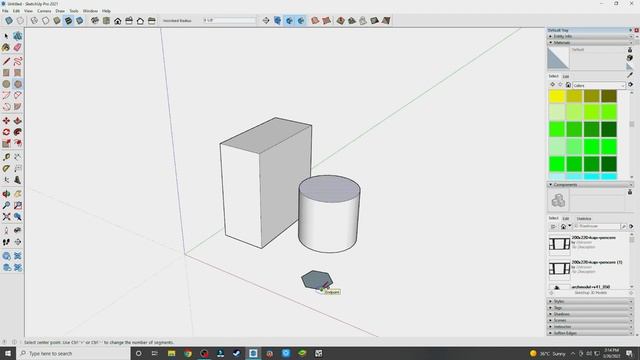Image resolution: width=640 pixels, height=360 pixels.
Task: Toggle Shaded With Textures style
Action: [x=69, y=20]
